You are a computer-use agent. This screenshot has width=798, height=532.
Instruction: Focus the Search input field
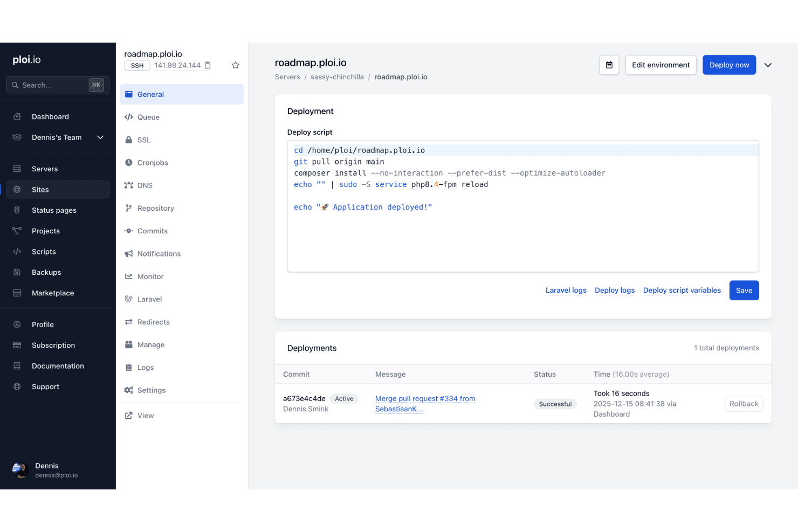[x=58, y=85]
